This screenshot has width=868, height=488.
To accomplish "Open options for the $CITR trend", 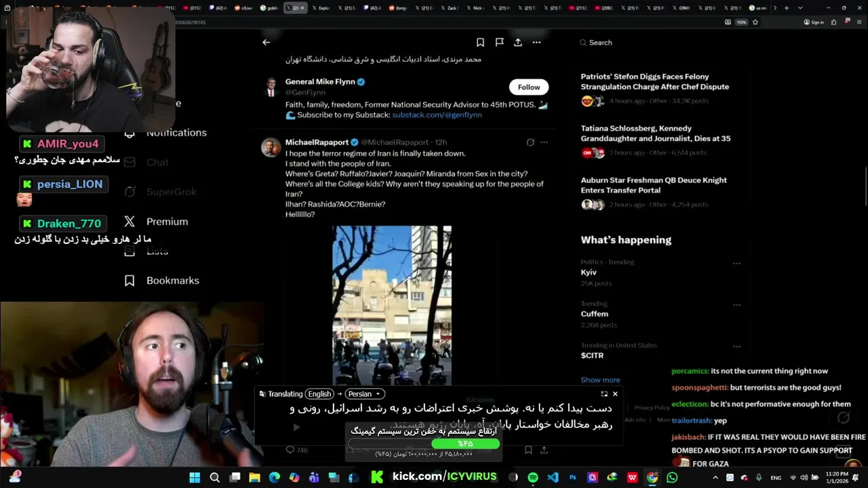I will 737,347.
